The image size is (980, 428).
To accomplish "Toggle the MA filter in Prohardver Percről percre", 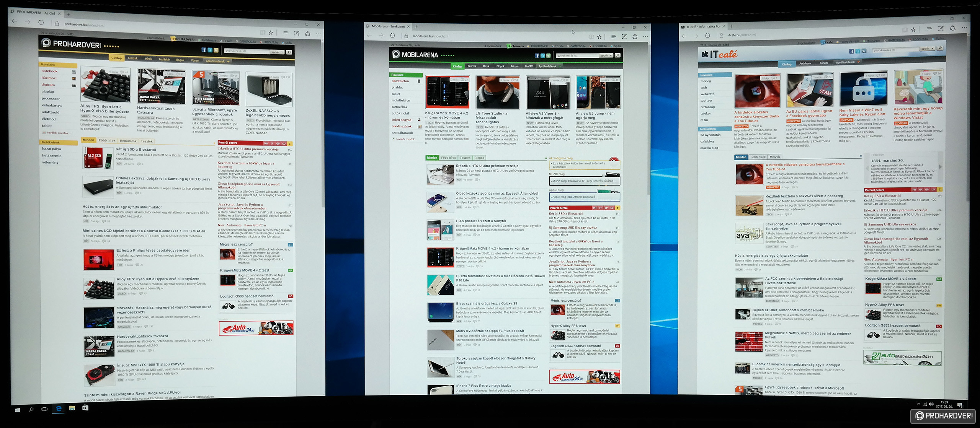I will pyautogui.click(x=266, y=143).
